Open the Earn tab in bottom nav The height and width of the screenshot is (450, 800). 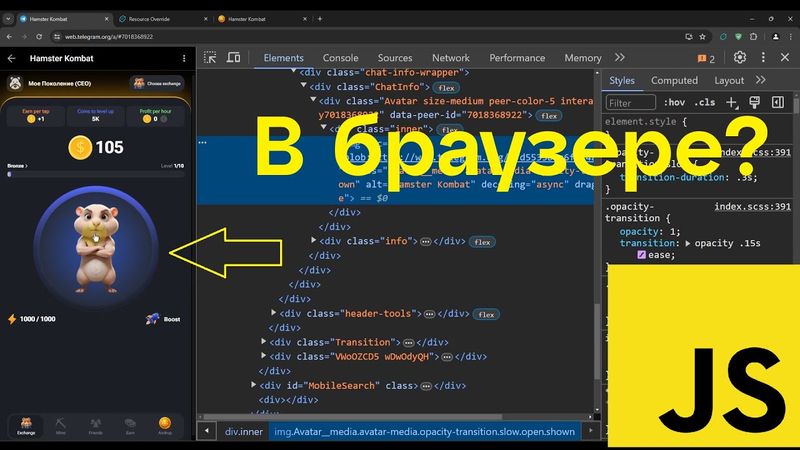(130, 426)
